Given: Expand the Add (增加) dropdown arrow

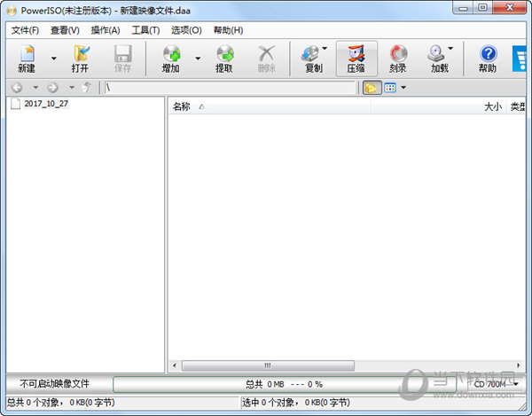Looking at the screenshot, I should pyautogui.click(x=198, y=59).
